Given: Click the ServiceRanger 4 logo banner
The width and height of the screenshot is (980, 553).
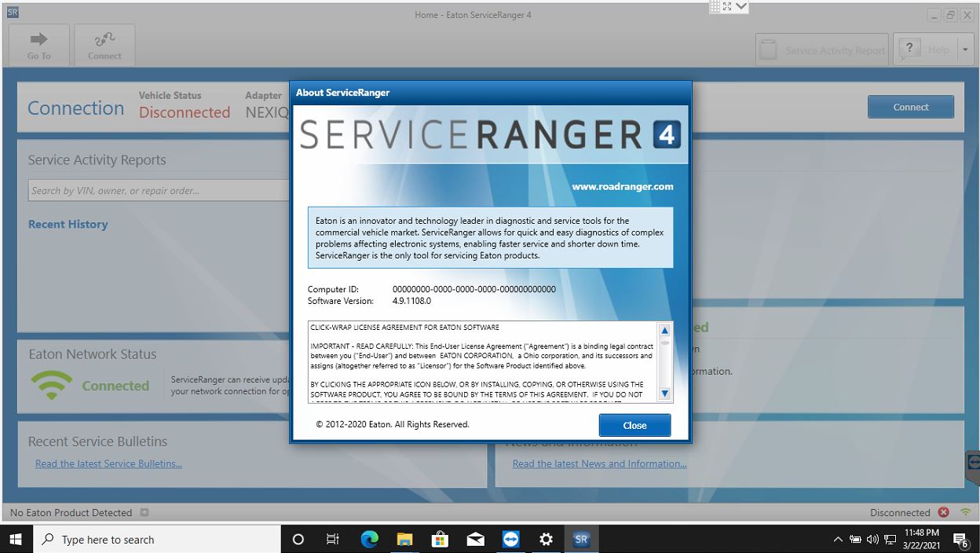Looking at the screenshot, I should [490, 134].
